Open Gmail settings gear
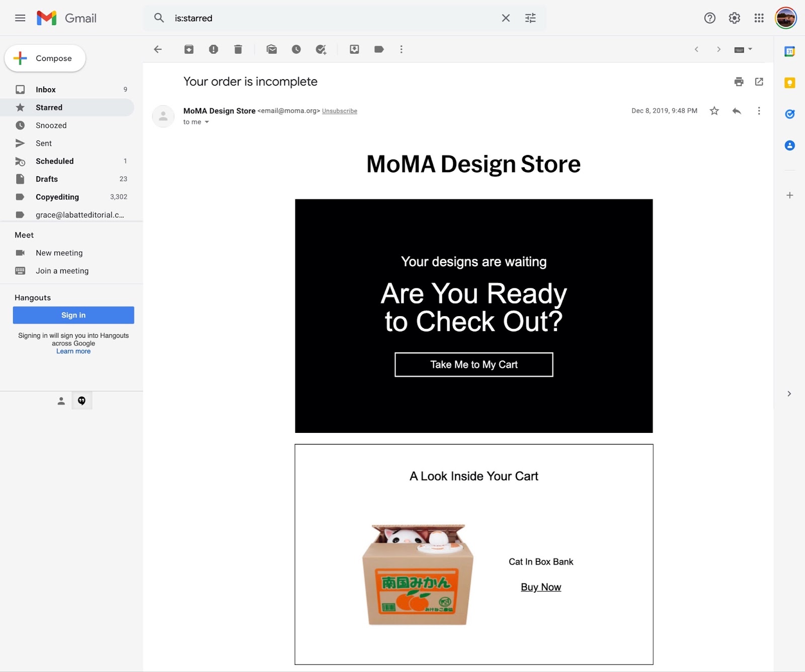The image size is (805, 672). click(x=734, y=18)
